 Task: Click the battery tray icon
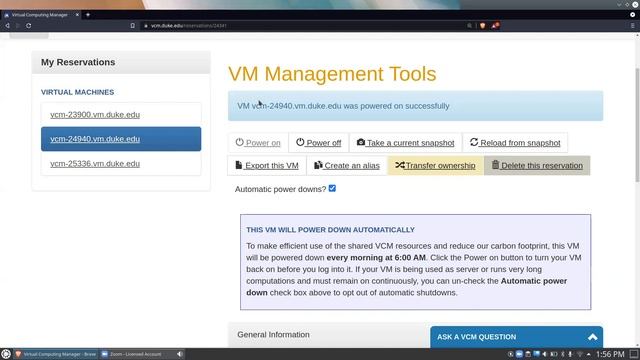(553, 354)
